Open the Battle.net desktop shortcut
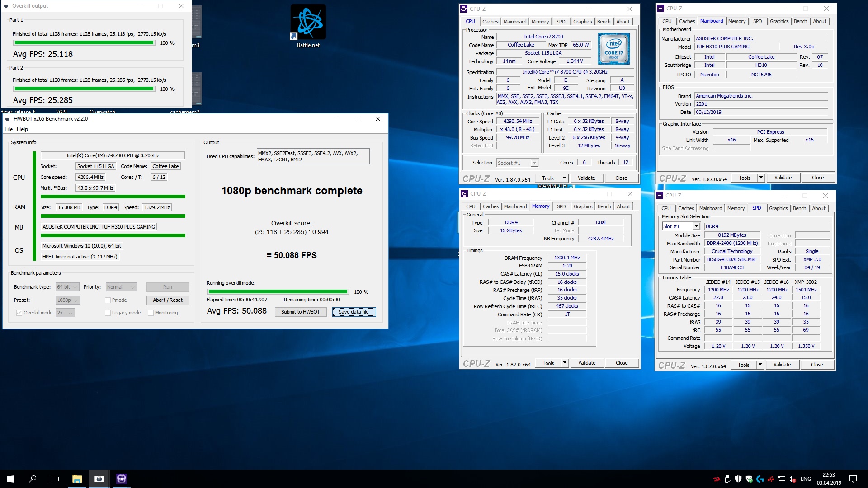The height and width of the screenshot is (488, 868). [x=308, y=26]
